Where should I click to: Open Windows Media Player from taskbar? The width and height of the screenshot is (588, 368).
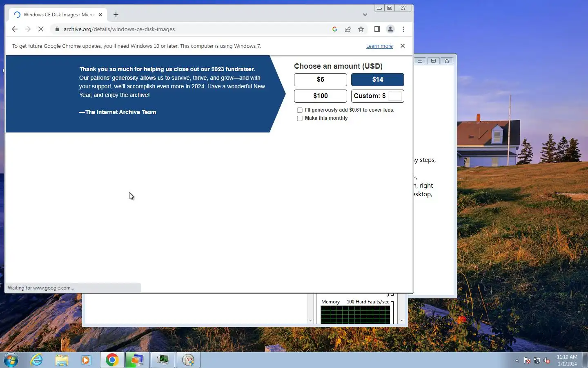click(x=86, y=360)
